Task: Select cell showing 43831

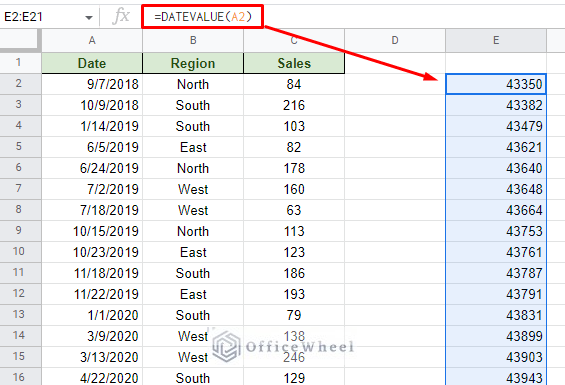Action: click(x=496, y=315)
